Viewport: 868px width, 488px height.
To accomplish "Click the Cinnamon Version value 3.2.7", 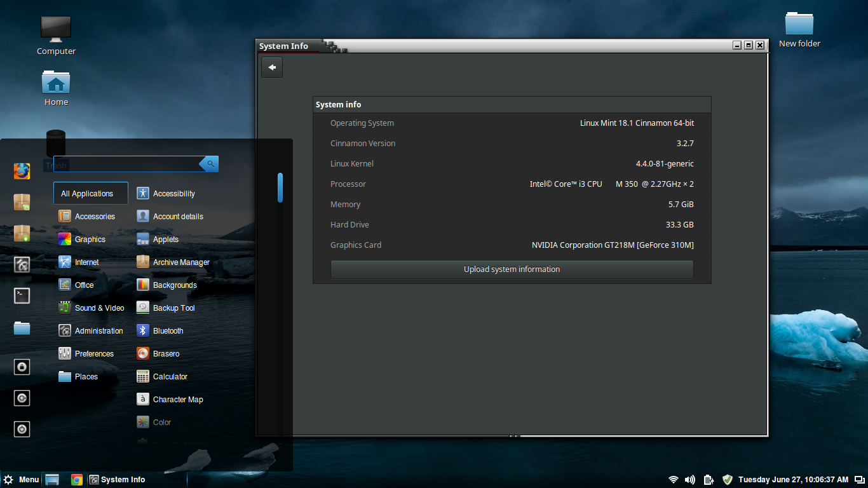I will [x=685, y=144].
